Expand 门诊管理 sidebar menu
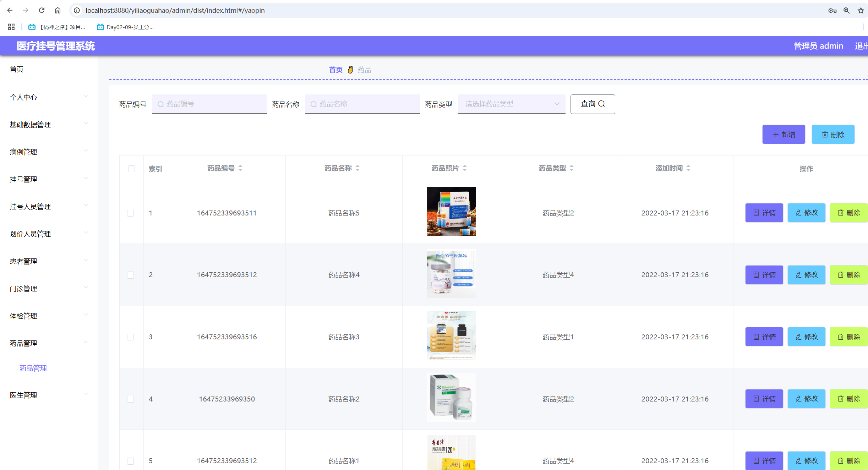Image resolution: width=868 pixels, height=470 pixels. pos(49,289)
